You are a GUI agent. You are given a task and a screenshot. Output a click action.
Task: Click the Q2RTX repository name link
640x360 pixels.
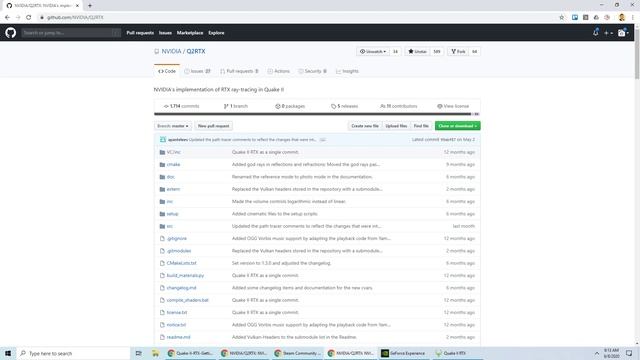point(196,51)
